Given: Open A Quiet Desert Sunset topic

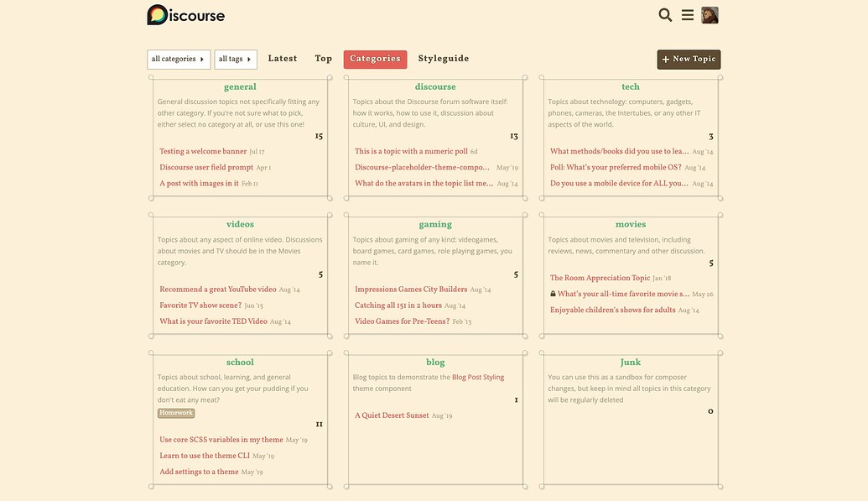Looking at the screenshot, I should [x=392, y=415].
